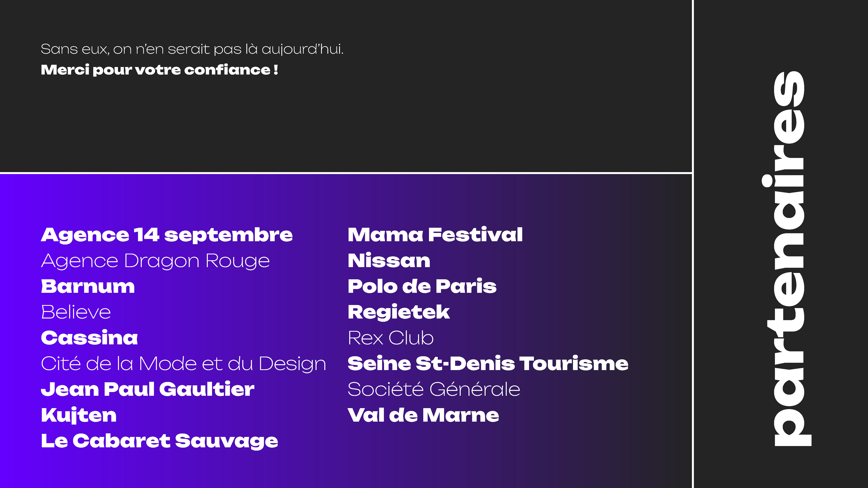Select the Agence Dragon Rouge entry
The image size is (868, 488).
click(x=155, y=261)
